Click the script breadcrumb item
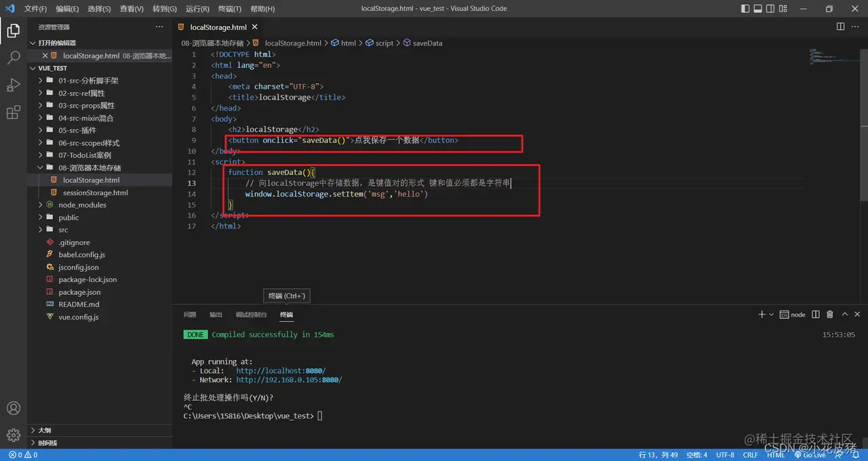868x461 pixels. coord(379,43)
